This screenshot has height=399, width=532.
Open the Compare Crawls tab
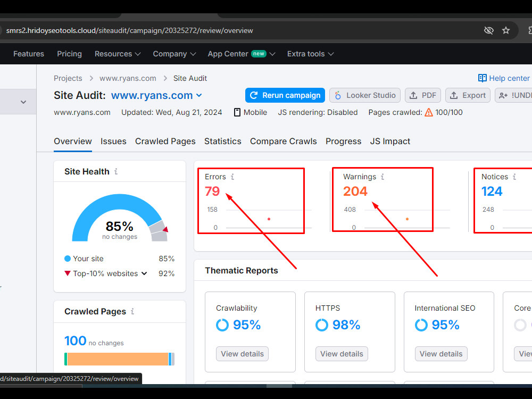click(x=284, y=141)
